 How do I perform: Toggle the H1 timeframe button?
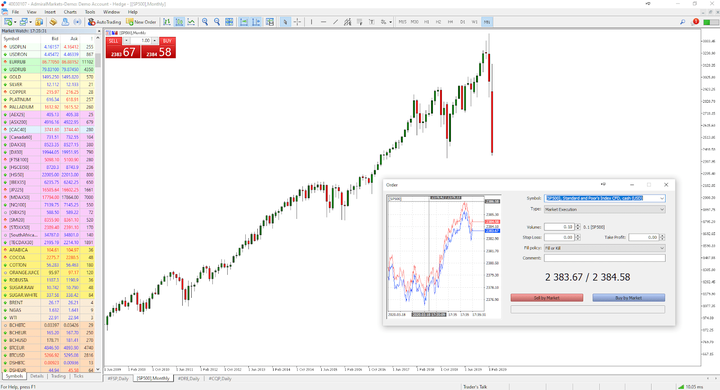tap(427, 22)
